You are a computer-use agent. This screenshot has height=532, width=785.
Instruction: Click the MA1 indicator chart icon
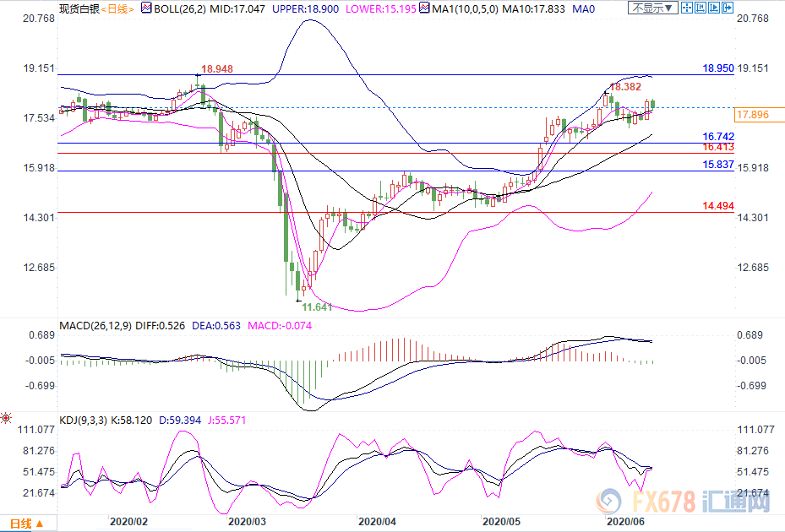424,8
